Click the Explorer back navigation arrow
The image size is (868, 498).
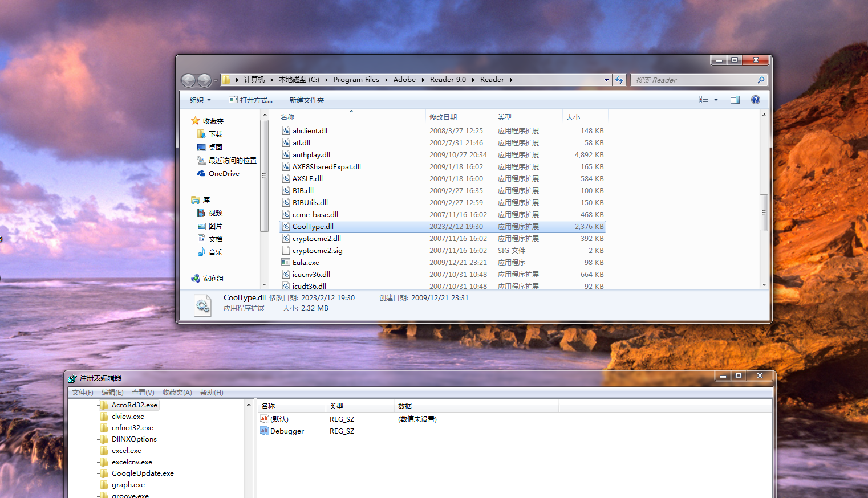pyautogui.click(x=189, y=80)
